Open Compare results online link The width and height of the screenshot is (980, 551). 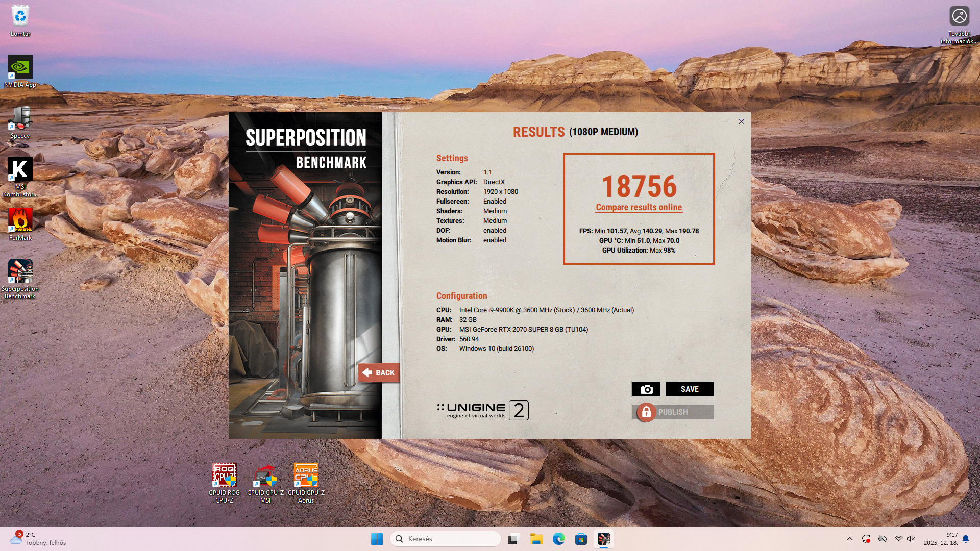[639, 207]
